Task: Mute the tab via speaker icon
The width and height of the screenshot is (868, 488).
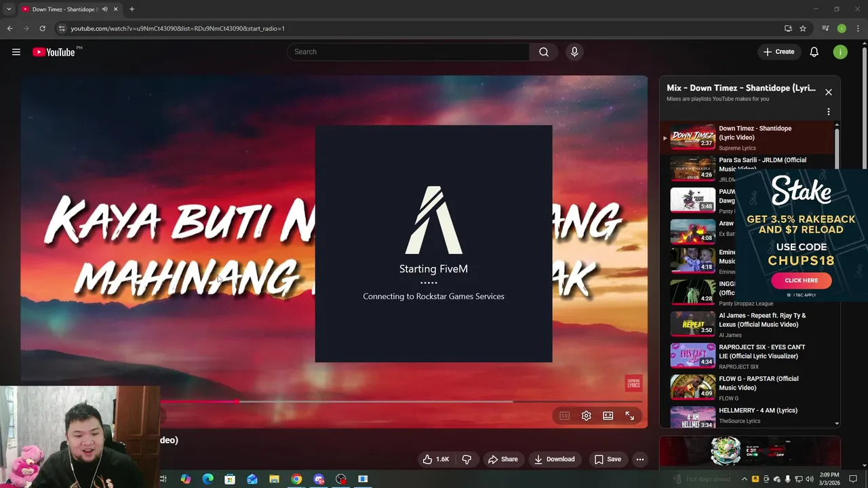Action: click(x=104, y=9)
